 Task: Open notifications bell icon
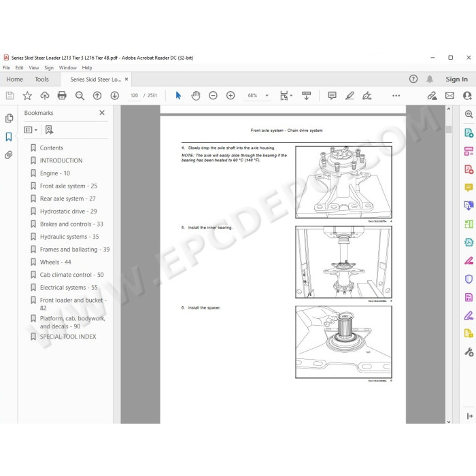coord(430,80)
